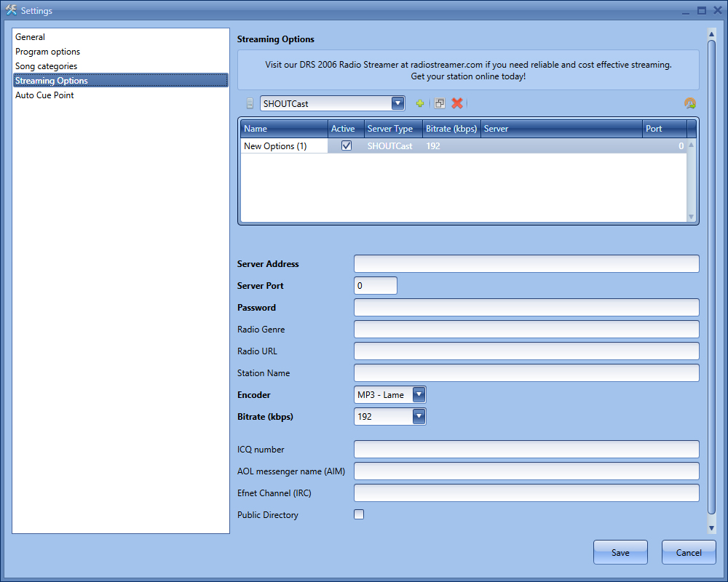Click the green add streaming option icon

420,103
